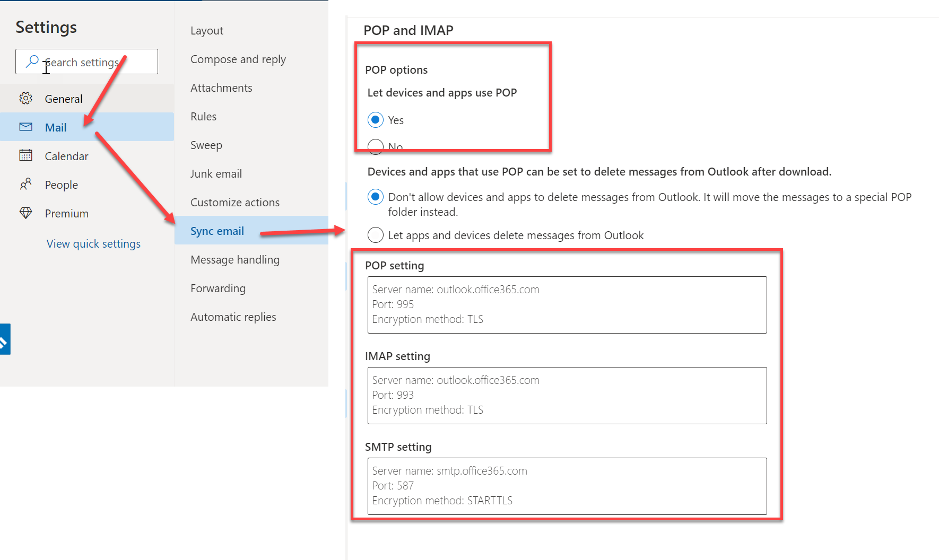Image resolution: width=939 pixels, height=560 pixels.
Task: Click the General gear icon
Action: 25,98
